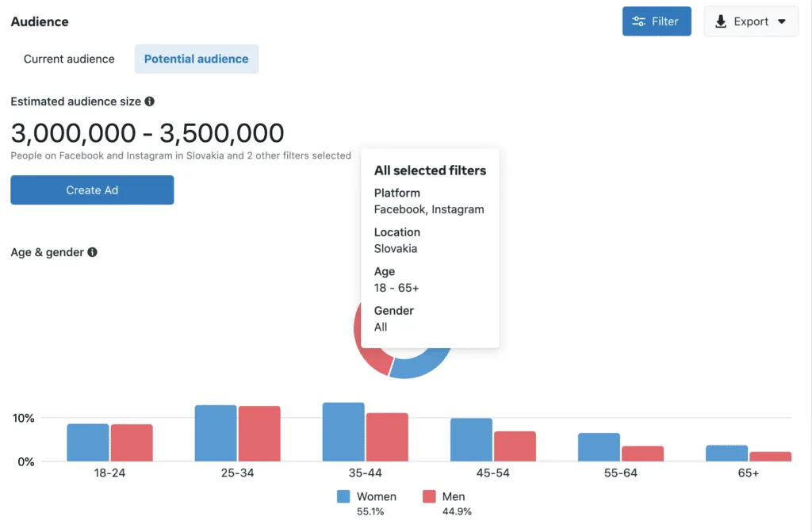Select the Potential audience tab
Screen dimensions: 812x532
point(196,59)
